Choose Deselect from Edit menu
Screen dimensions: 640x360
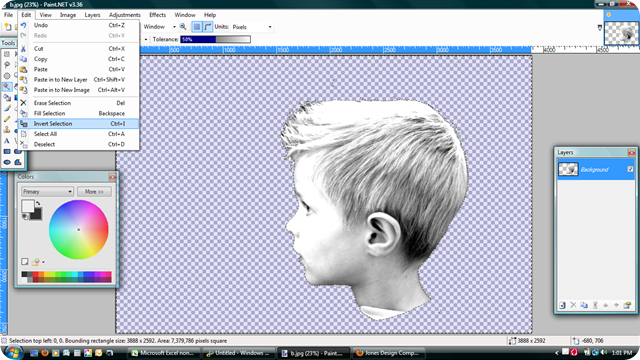(x=78, y=144)
